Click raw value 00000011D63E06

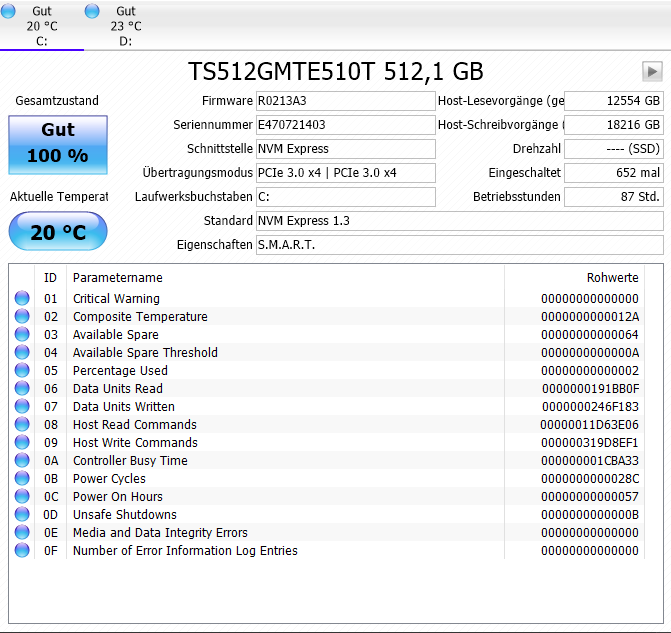[x=590, y=425]
